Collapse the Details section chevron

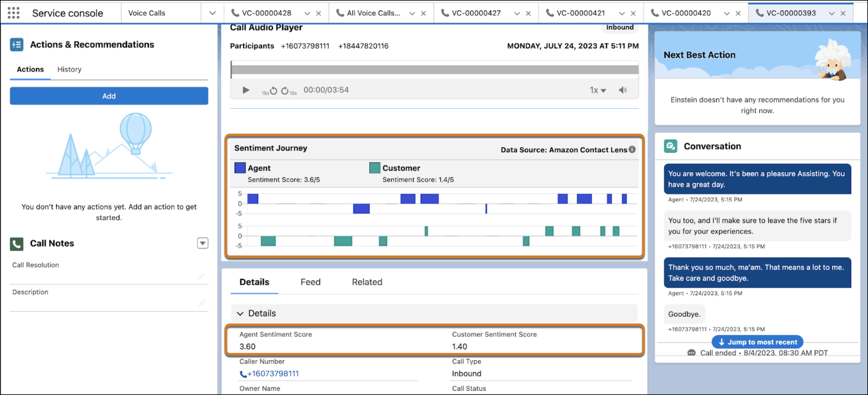240,313
